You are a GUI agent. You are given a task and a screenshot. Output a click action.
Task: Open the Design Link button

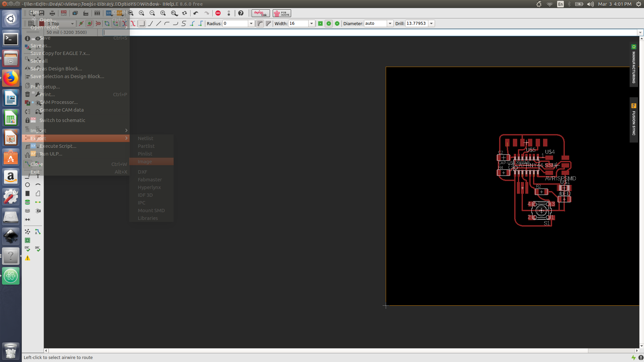(x=261, y=13)
